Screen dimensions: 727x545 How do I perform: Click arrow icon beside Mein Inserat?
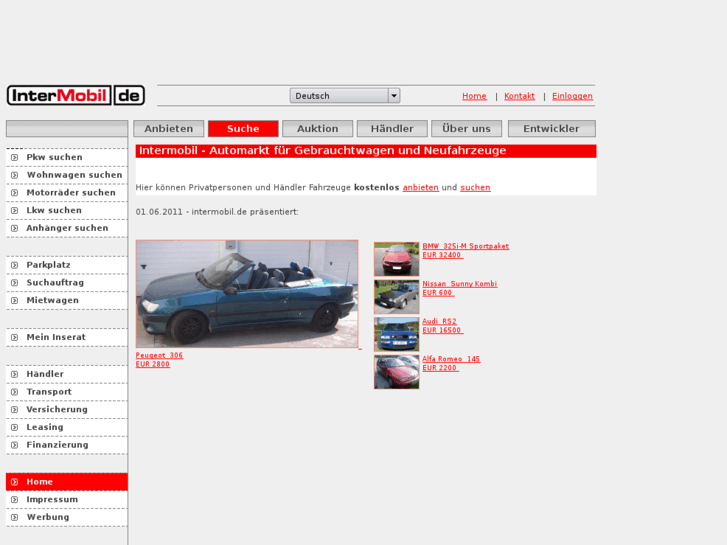(x=14, y=338)
